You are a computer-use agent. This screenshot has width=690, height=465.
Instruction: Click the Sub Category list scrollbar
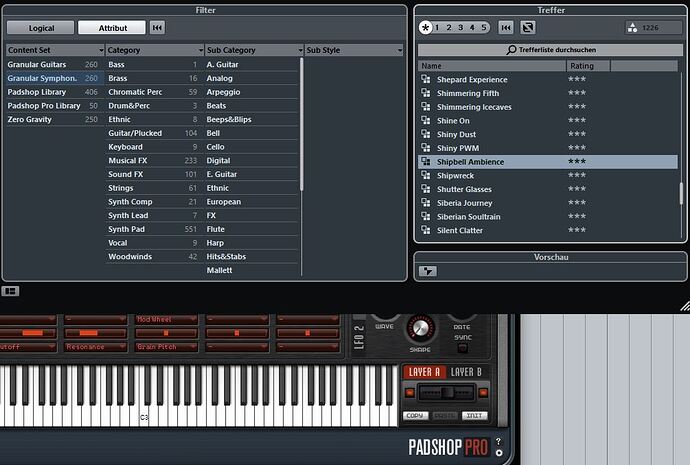coord(301,124)
